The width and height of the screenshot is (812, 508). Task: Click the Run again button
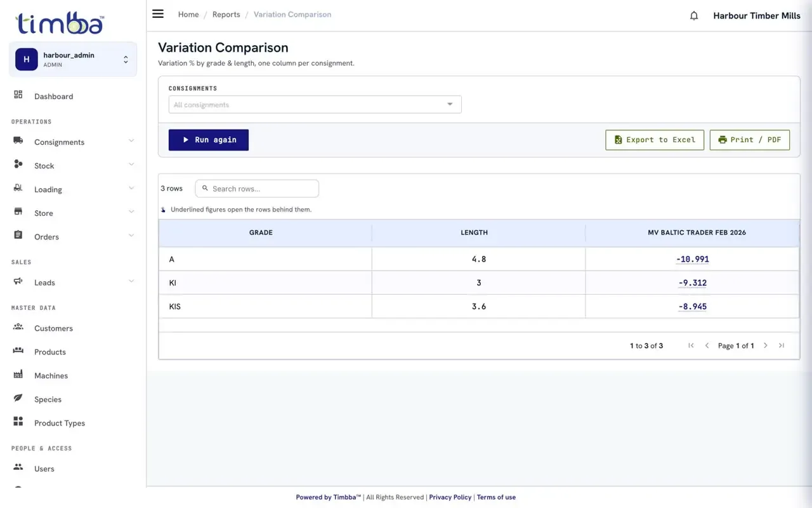(209, 140)
